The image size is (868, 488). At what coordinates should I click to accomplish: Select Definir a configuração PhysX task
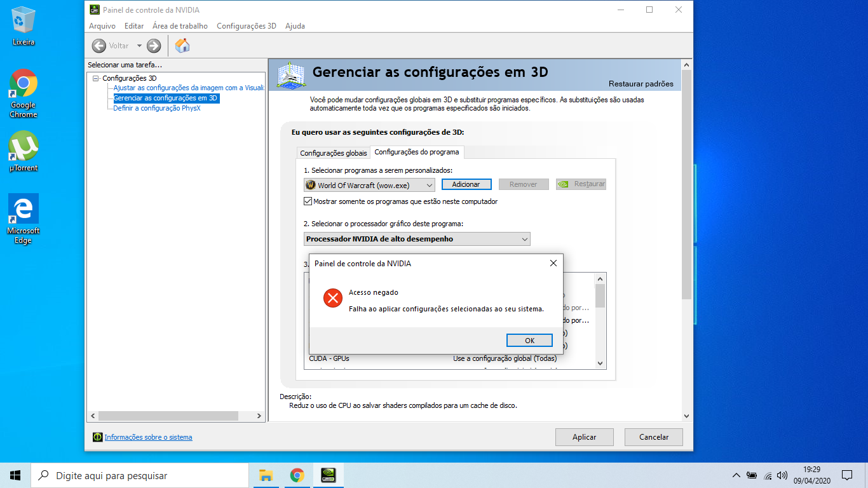pyautogui.click(x=156, y=108)
